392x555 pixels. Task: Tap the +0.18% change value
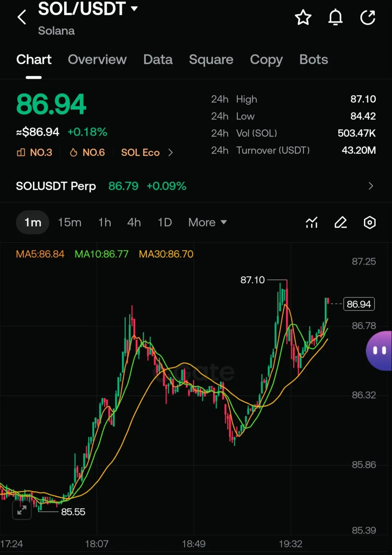tap(87, 132)
